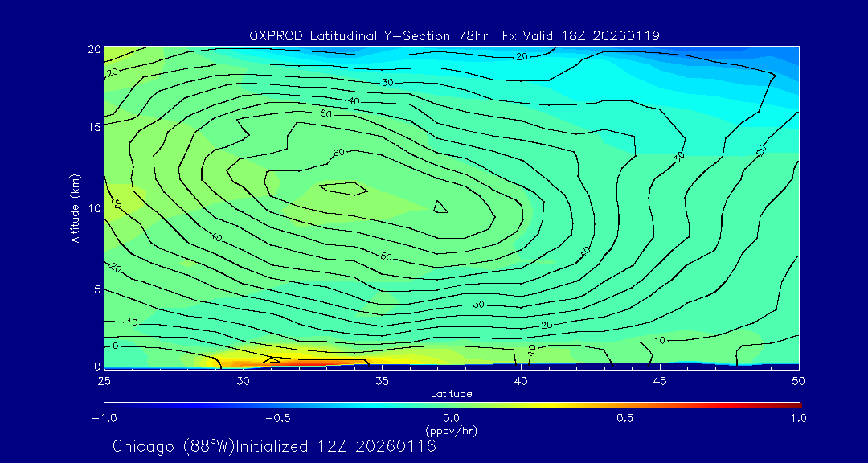
Task: Click the (ppbv/hr) units label
Action: coord(452,431)
